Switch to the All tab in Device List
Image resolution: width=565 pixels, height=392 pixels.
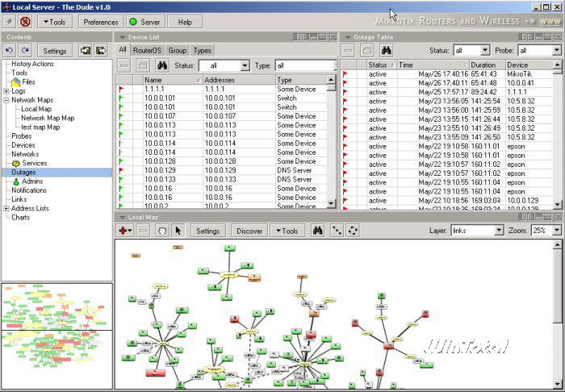click(123, 50)
